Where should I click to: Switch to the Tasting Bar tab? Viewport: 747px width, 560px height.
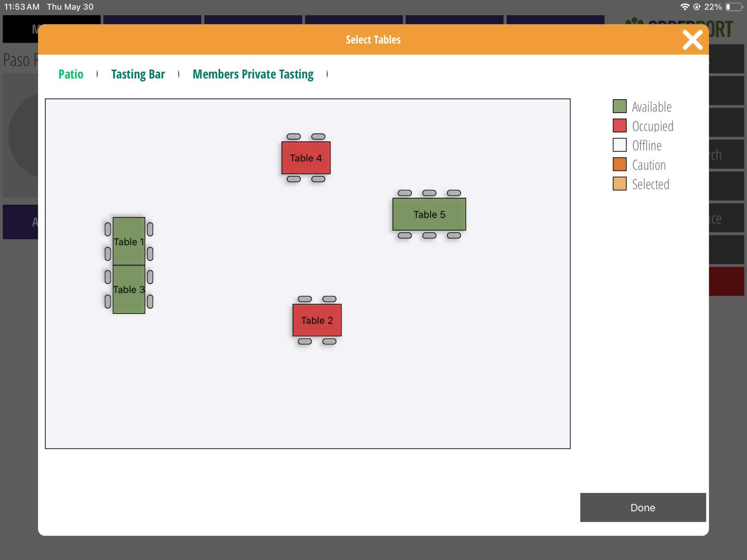pos(138,74)
